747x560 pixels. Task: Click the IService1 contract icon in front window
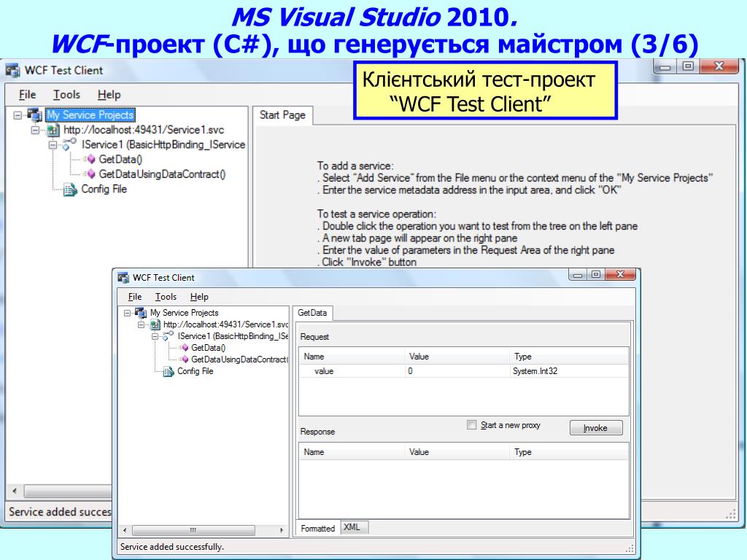[x=169, y=335]
